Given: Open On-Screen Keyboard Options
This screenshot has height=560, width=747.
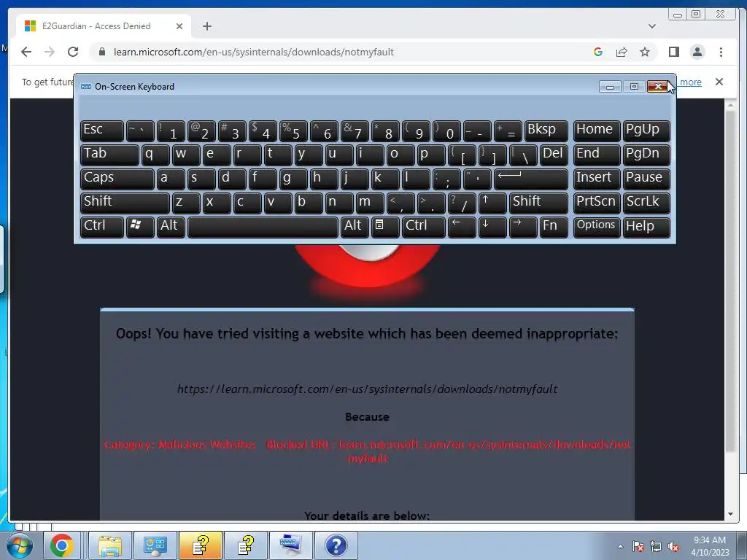Looking at the screenshot, I should pyautogui.click(x=597, y=227).
